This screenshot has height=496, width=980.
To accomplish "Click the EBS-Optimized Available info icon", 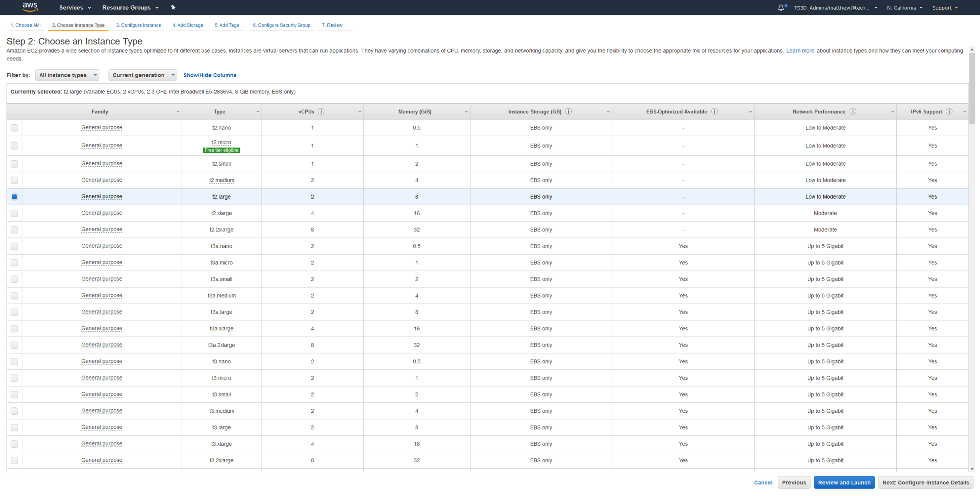I will click(715, 111).
